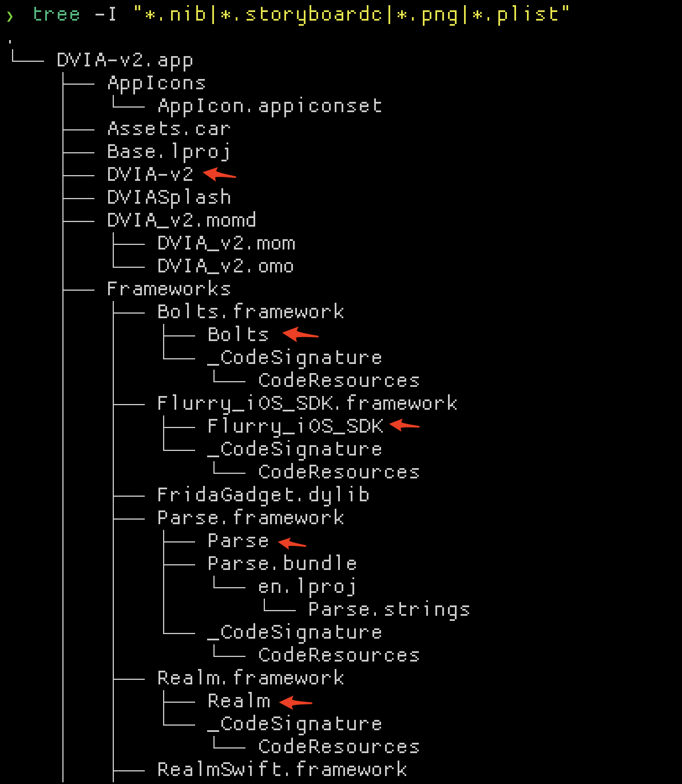This screenshot has height=784, width=682.
Task: Click the red arrow next to Bolts
Action: pyautogui.click(x=300, y=334)
